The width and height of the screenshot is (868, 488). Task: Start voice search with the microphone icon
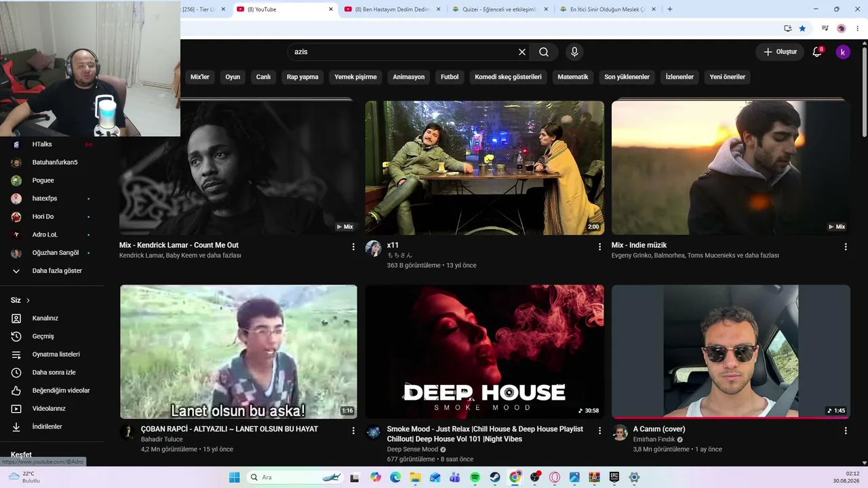[x=574, y=52]
